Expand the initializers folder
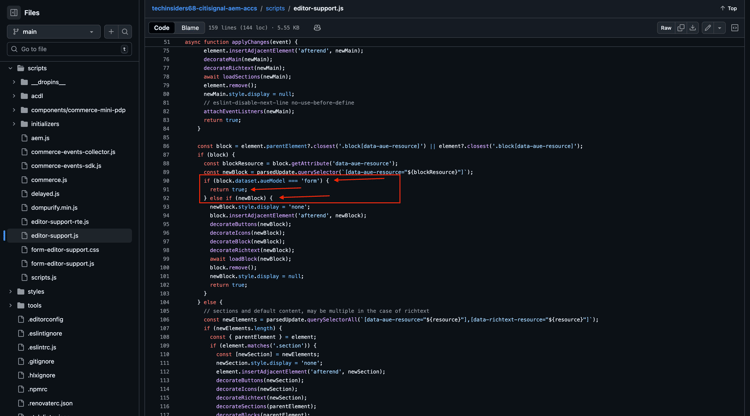Image resolution: width=750 pixels, height=416 pixels. tap(14, 124)
